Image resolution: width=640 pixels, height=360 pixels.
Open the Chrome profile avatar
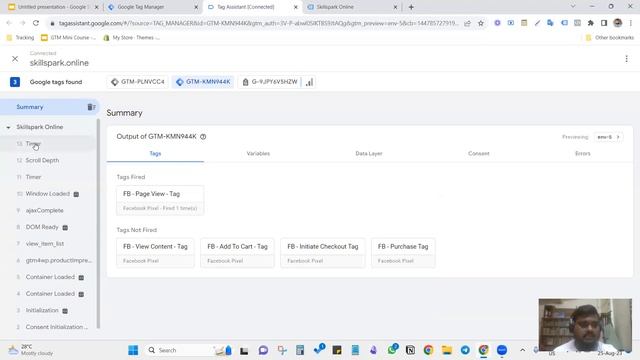coord(618,23)
